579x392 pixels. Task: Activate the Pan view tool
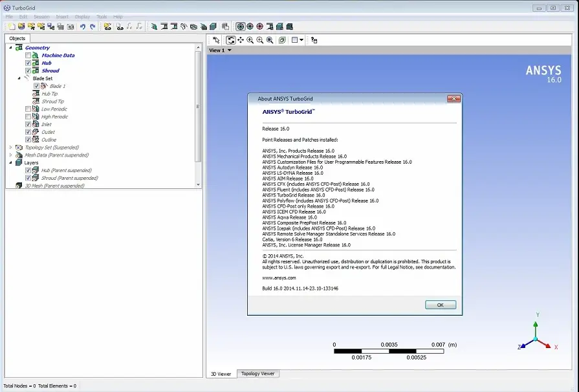click(x=241, y=40)
